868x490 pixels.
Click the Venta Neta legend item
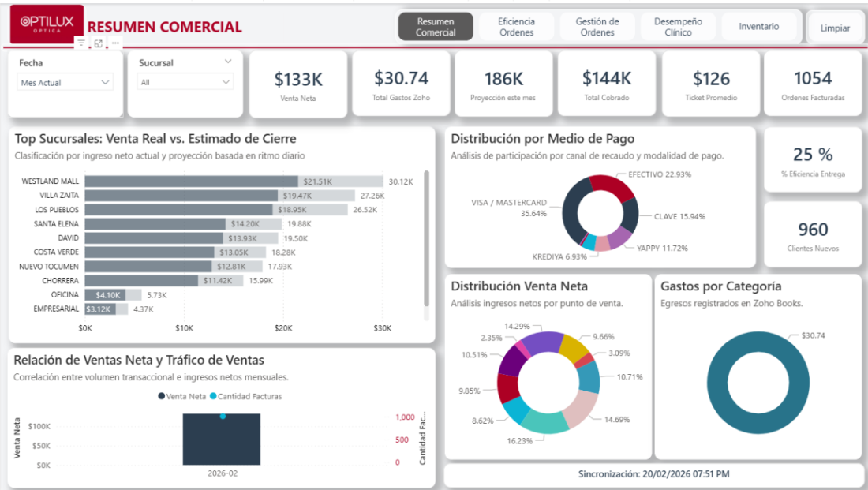coord(182,396)
